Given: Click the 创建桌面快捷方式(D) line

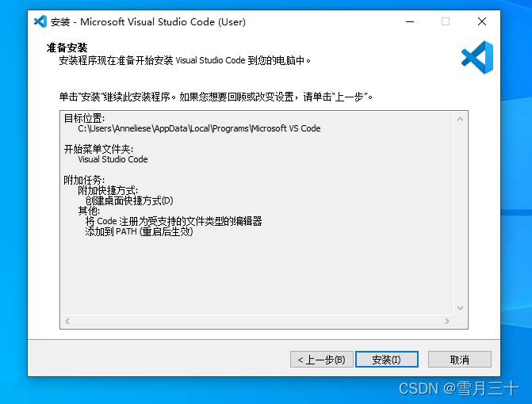Looking at the screenshot, I should tap(129, 200).
